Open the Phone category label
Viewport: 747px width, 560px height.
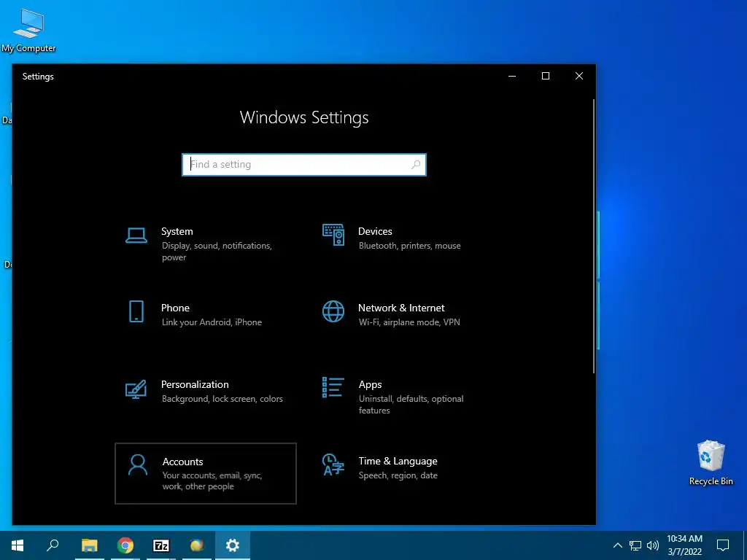pos(175,308)
